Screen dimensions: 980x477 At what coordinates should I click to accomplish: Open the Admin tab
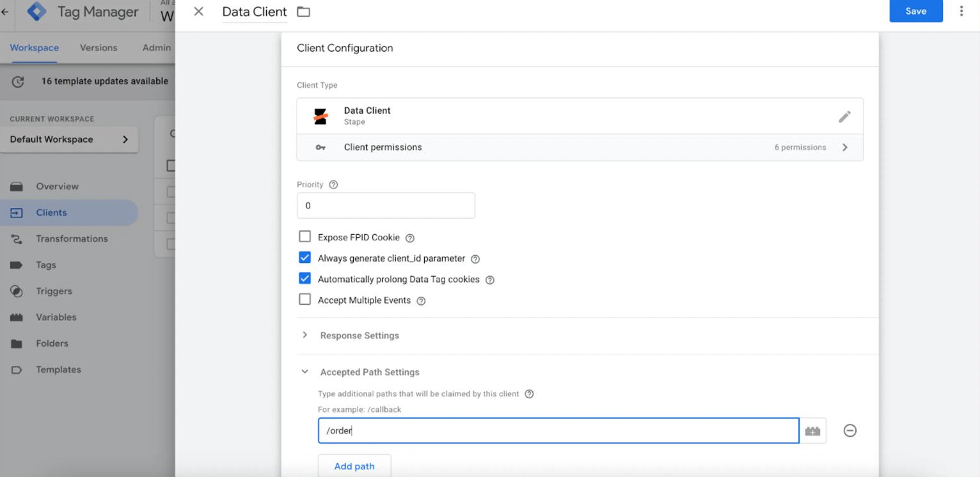(157, 48)
